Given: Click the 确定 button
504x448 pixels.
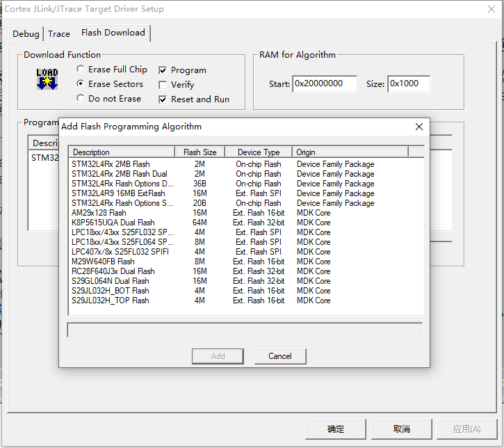Looking at the screenshot, I should pos(336,429).
